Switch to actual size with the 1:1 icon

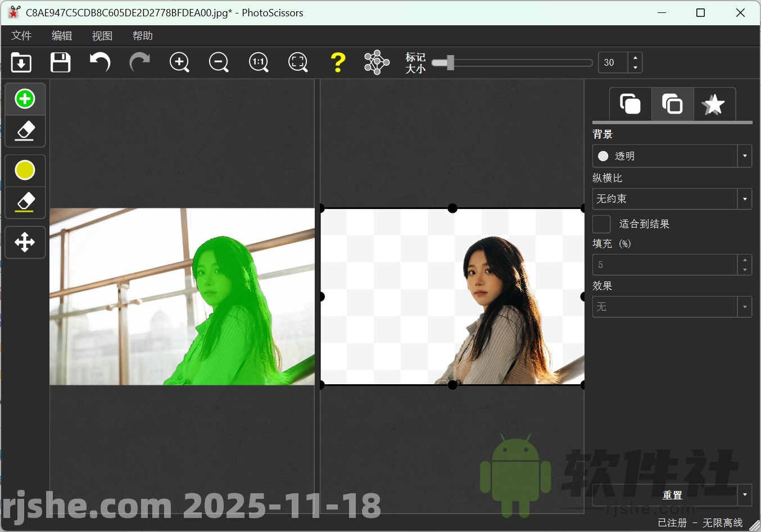click(259, 62)
